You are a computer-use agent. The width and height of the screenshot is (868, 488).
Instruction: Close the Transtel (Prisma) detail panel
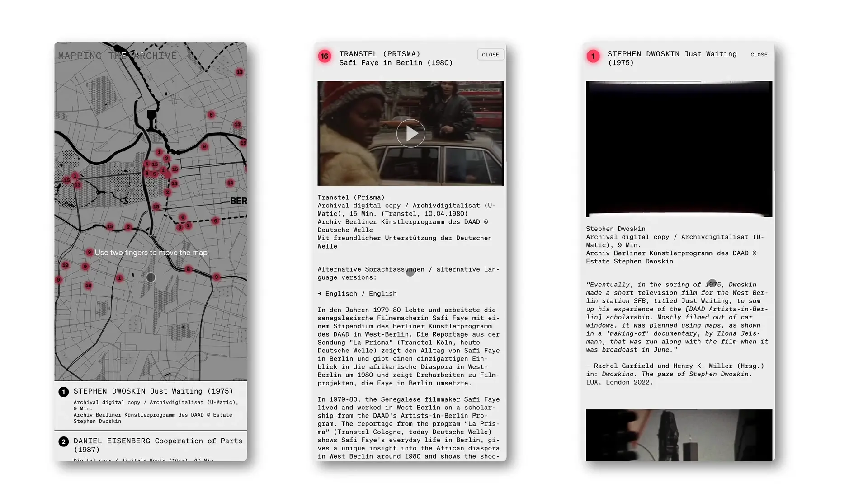(x=490, y=55)
